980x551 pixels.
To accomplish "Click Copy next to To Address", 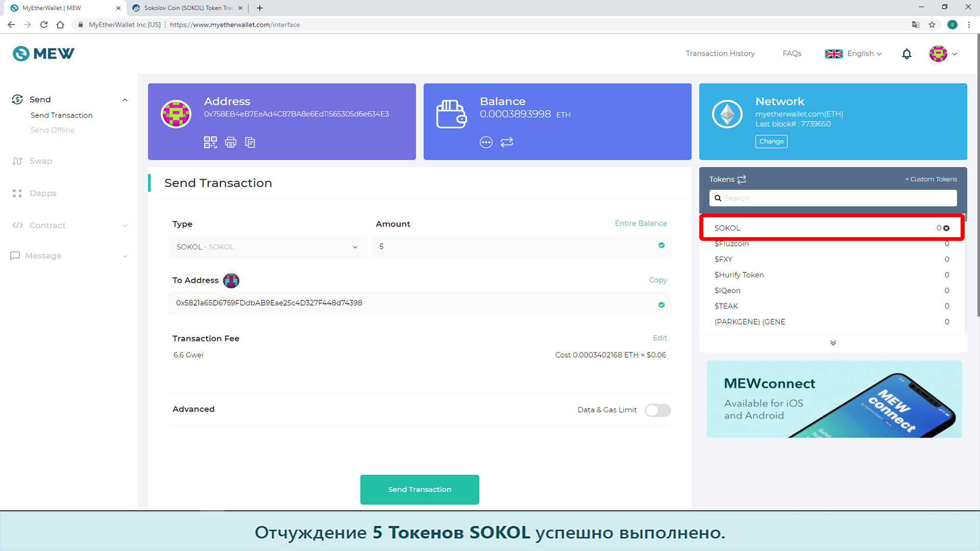I will tap(658, 280).
